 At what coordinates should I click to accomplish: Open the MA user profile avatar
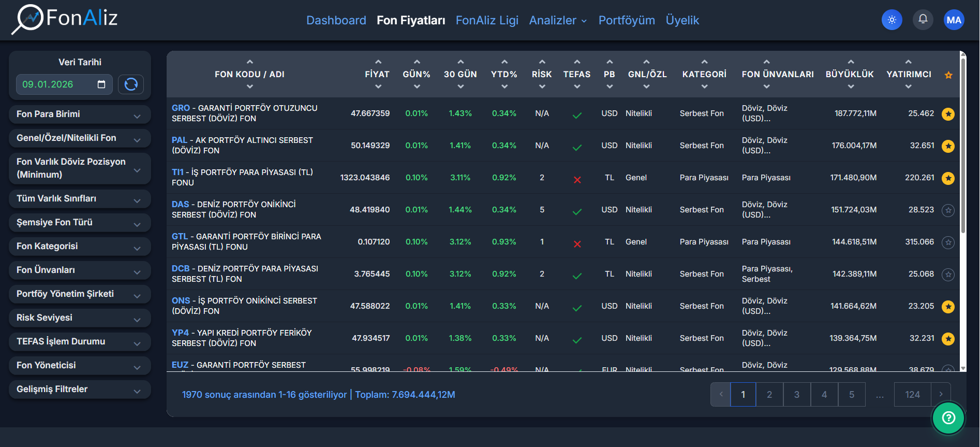tap(954, 20)
